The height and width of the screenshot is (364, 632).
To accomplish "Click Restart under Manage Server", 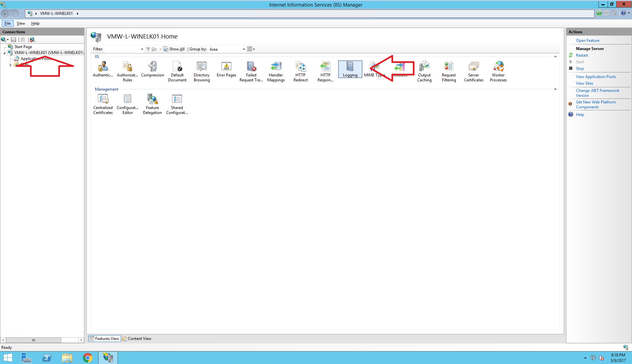I will pos(582,55).
